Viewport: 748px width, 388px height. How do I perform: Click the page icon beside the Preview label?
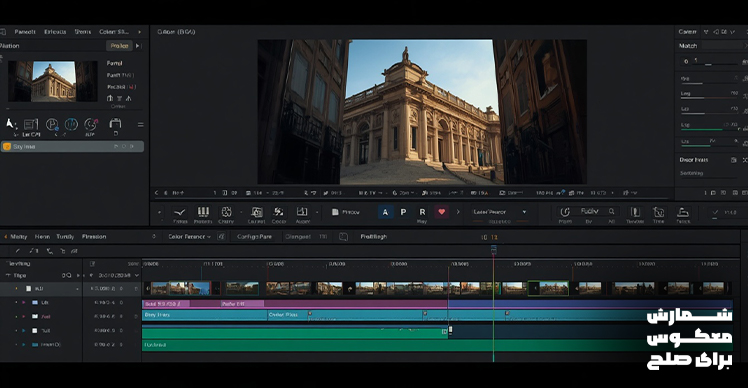[x=335, y=212]
